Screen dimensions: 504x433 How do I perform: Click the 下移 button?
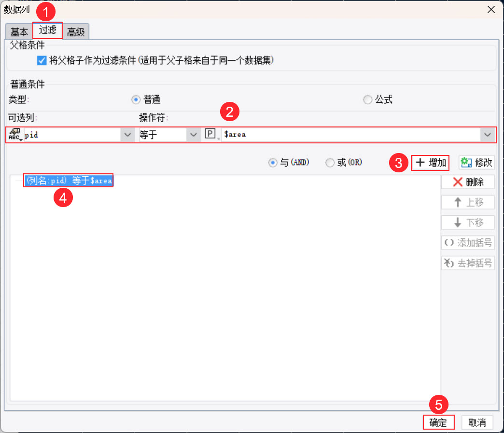pyautogui.click(x=468, y=223)
